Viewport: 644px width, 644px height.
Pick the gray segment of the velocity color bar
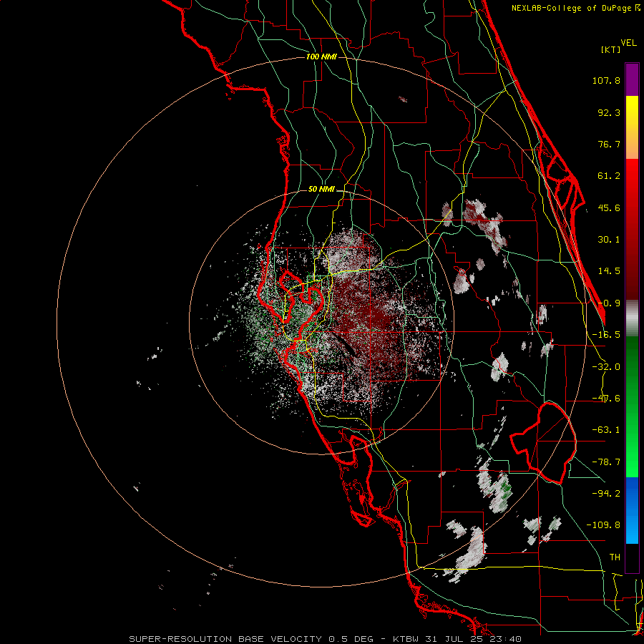click(632, 318)
